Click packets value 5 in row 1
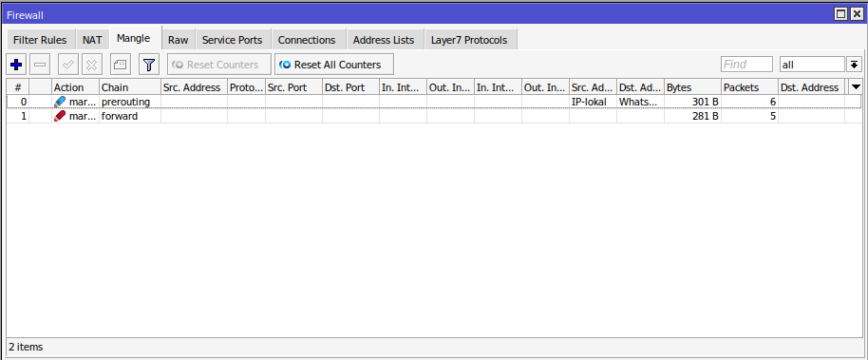 tap(772, 116)
